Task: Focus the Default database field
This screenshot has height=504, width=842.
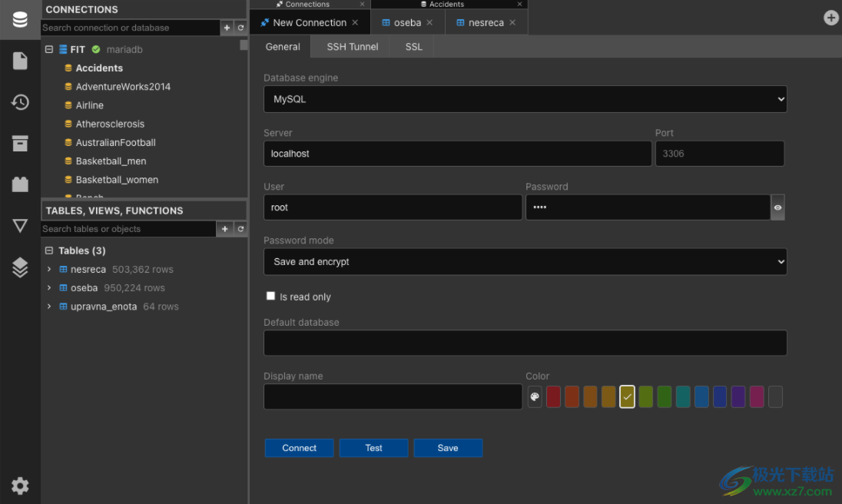Action: pyautogui.click(x=525, y=343)
